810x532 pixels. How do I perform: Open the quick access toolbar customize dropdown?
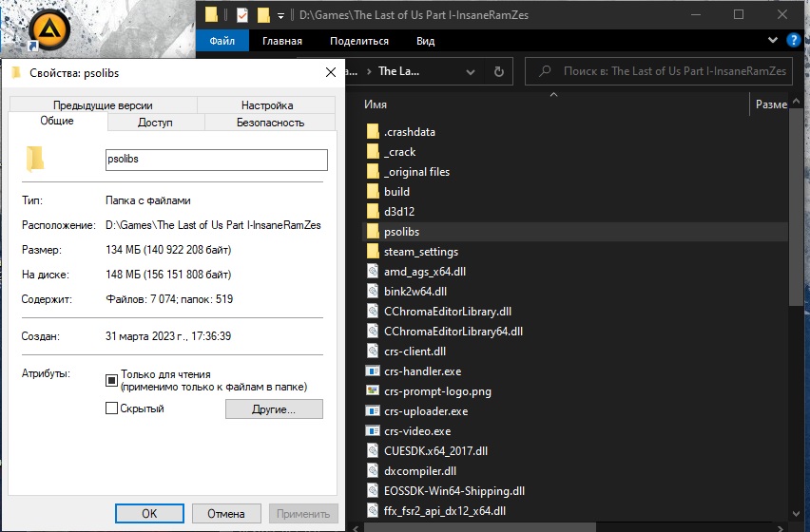(x=280, y=16)
